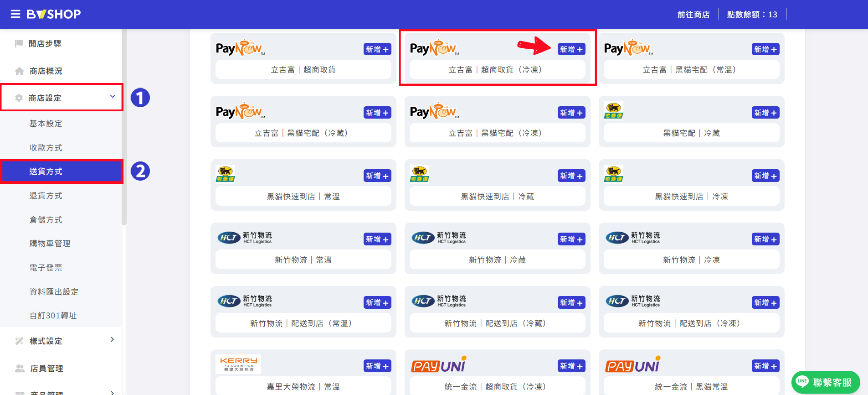The height and width of the screenshot is (395, 868).
Task: Add 立吉富 超商取貨（冷凍） with 新增 button
Action: tap(571, 49)
